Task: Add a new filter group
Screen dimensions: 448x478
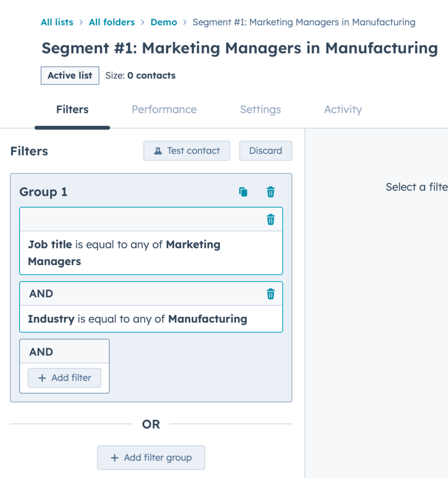Action: tap(151, 457)
